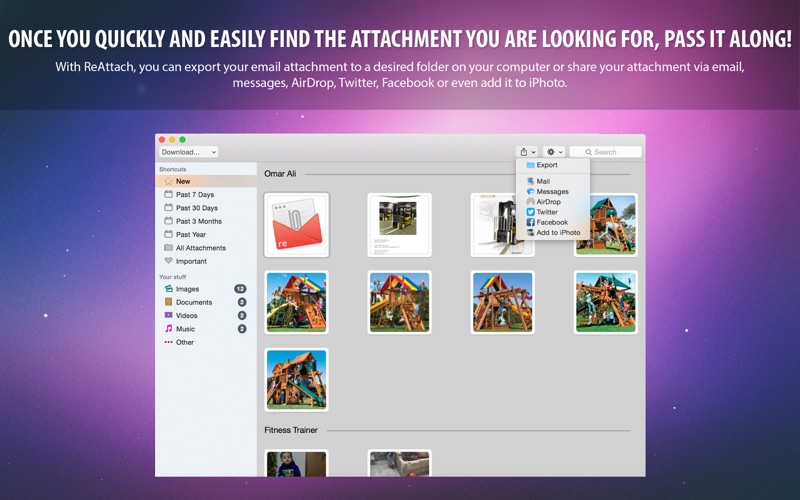Viewport: 800px width, 500px height.
Task: Click the Facebook logo icon
Action: click(531, 222)
